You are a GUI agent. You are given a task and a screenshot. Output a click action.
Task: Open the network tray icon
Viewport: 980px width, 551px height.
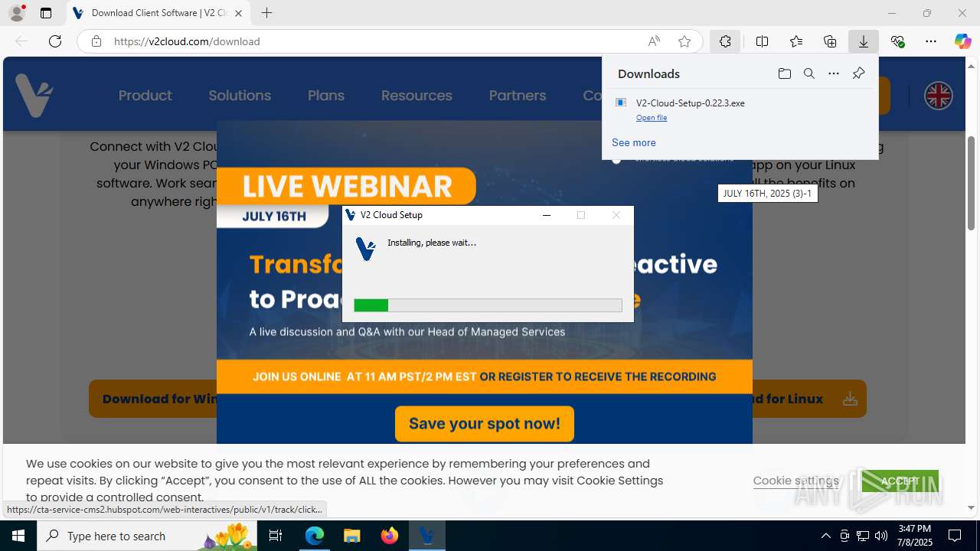pyautogui.click(x=863, y=536)
